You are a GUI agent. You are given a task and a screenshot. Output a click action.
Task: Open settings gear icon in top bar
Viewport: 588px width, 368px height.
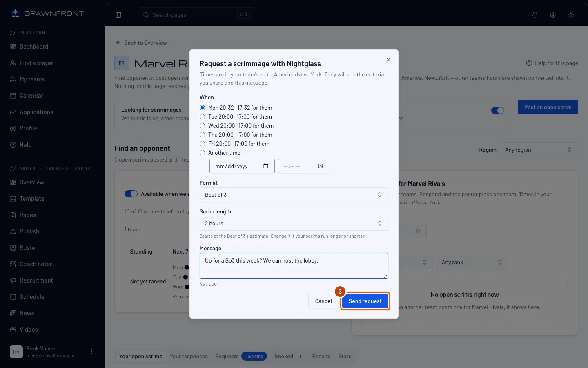click(x=553, y=15)
